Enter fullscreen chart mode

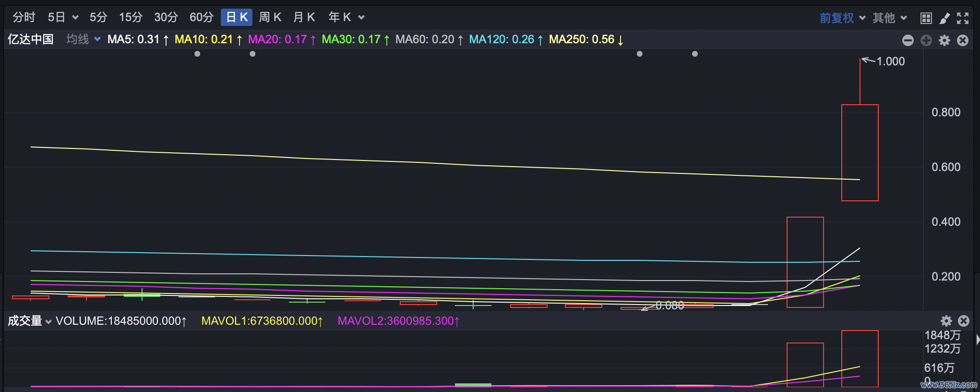[963, 18]
